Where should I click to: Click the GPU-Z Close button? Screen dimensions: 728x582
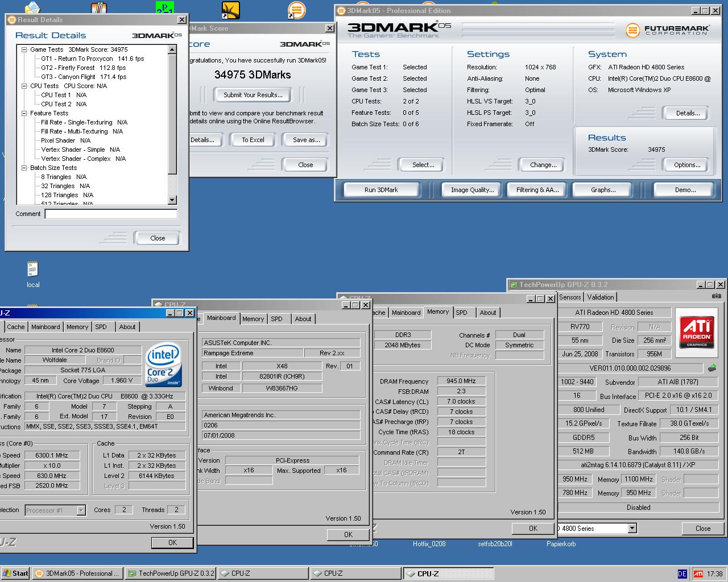click(703, 528)
